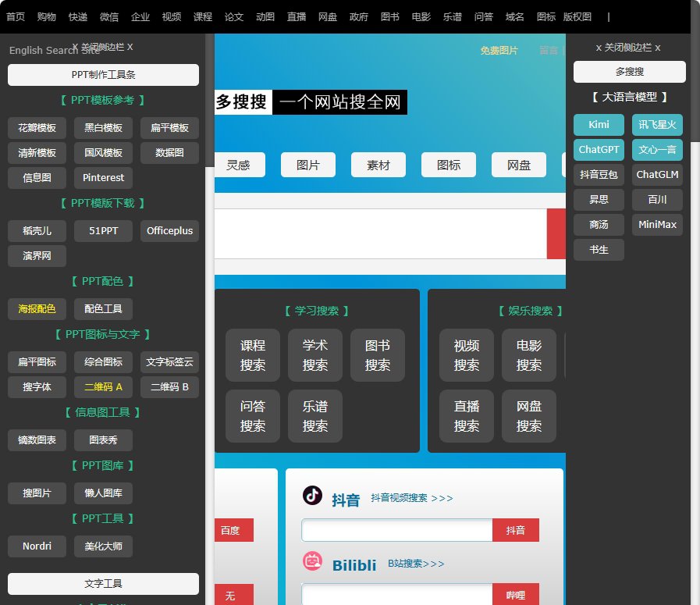Select the 素材 category tab
The image size is (700, 605).
tap(378, 165)
